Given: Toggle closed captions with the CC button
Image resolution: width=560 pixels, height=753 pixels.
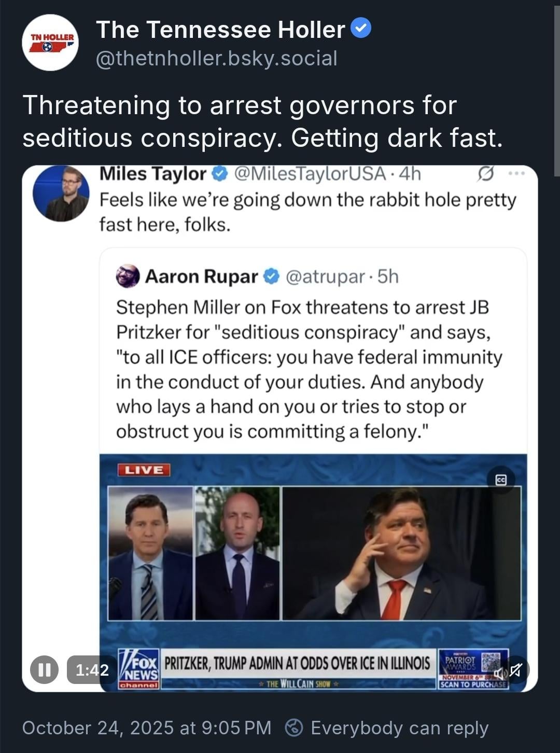Looking at the screenshot, I should tap(501, 480).
